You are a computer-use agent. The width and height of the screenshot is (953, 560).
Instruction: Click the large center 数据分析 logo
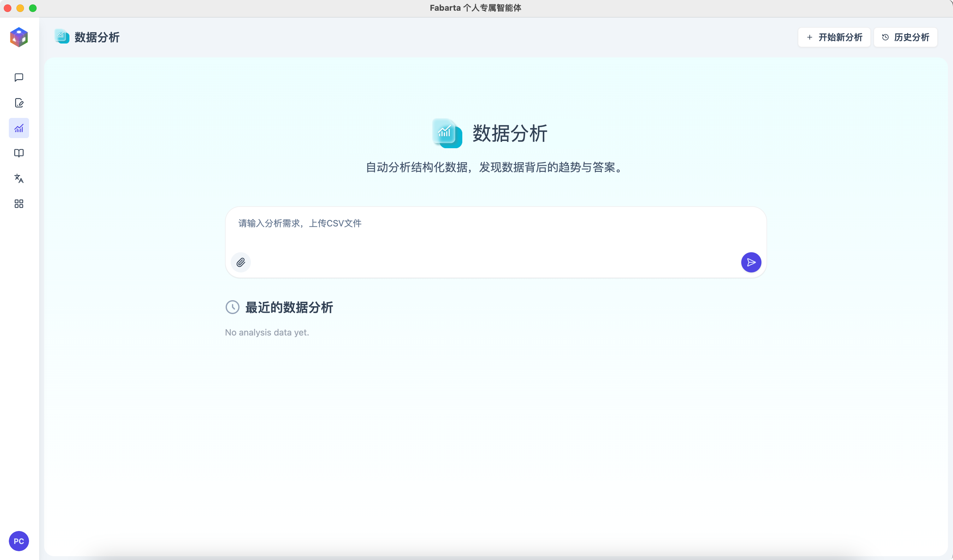tap(447, 133)
